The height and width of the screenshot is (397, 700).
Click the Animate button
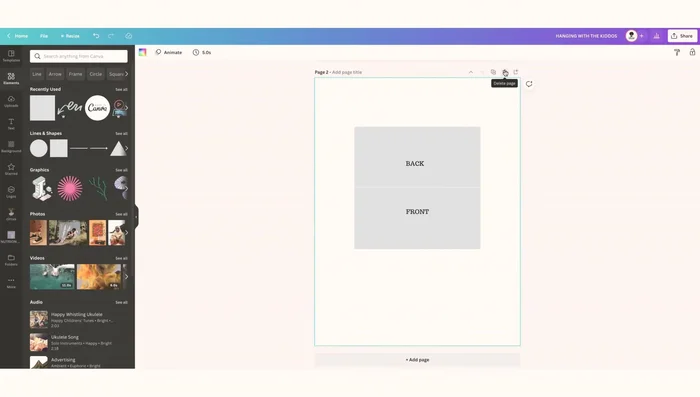tap(169, 52)
